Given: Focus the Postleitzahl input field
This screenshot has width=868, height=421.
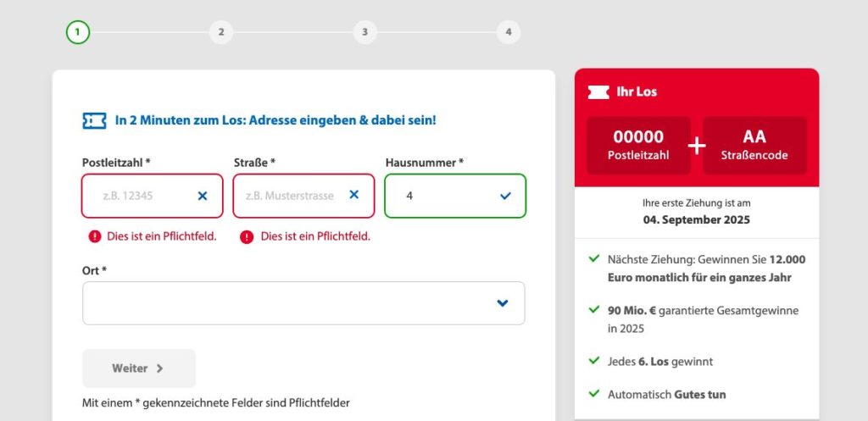Looking at the screenshot, I should pyautogui.click(x=153, y=196).
